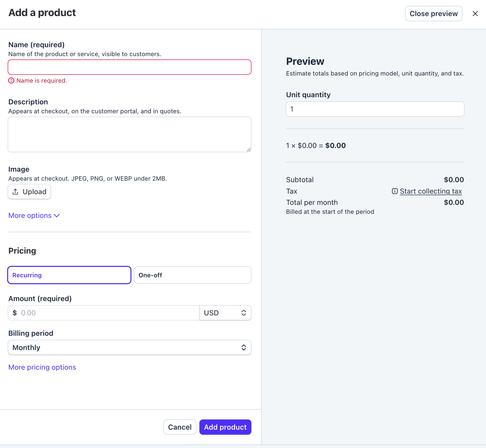The height and width of the screenshot is (448, 486).
Task: Click the chevron icon next to More options
Action: pos(57,216)
